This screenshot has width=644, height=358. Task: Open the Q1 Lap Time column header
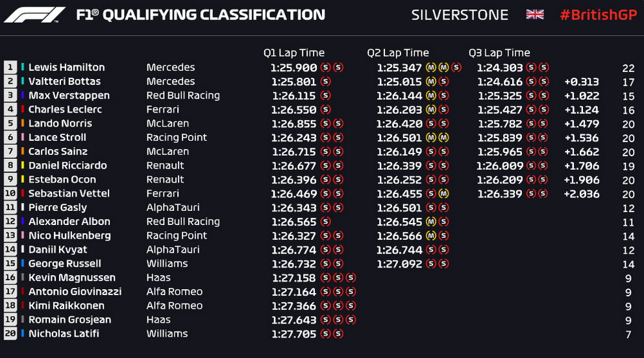[293, 53]
